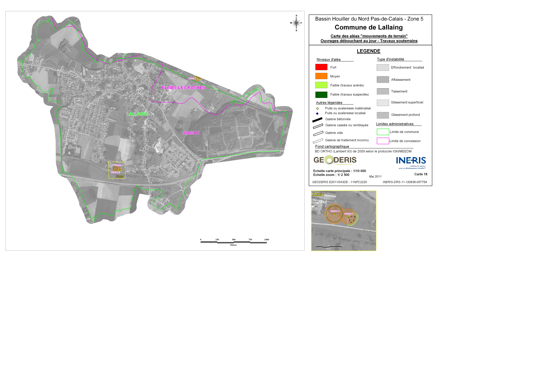Click the 'Mai 2011' date

pos(375,177)
